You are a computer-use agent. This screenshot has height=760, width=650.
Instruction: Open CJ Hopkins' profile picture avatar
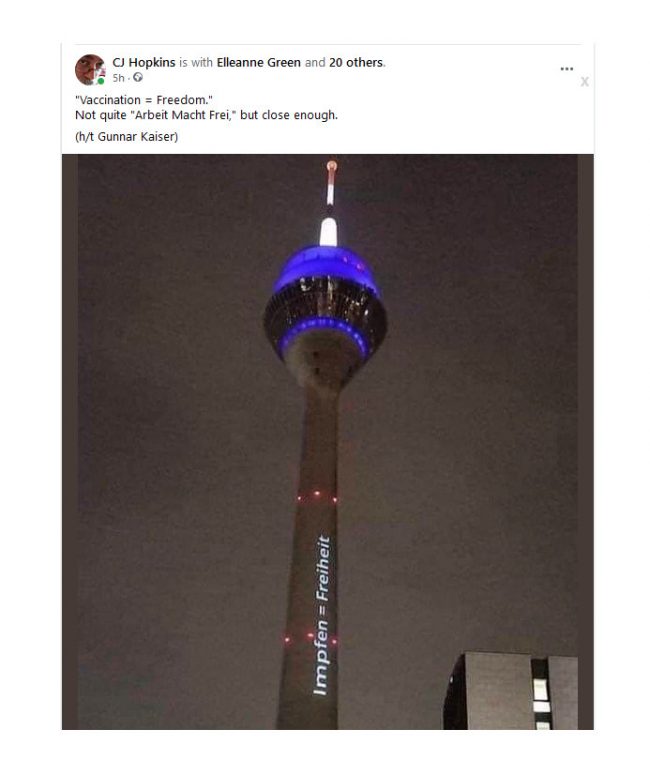[x=90, y=69]
